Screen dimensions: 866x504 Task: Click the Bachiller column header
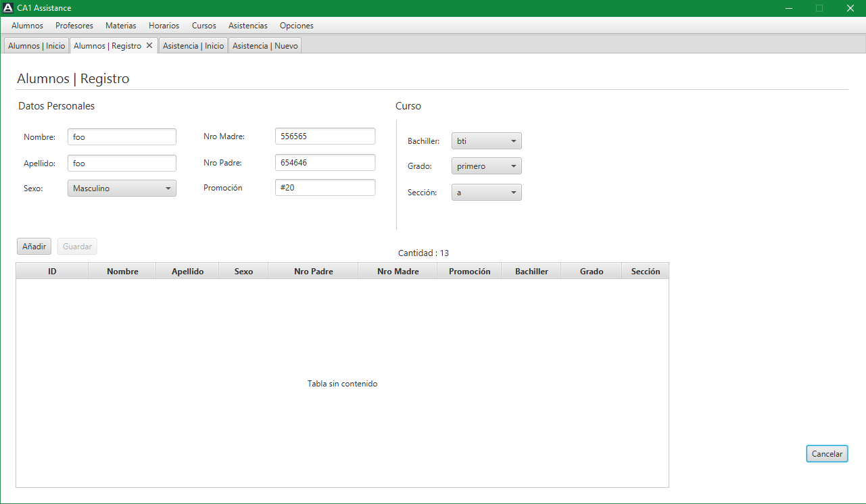(531, 271)
